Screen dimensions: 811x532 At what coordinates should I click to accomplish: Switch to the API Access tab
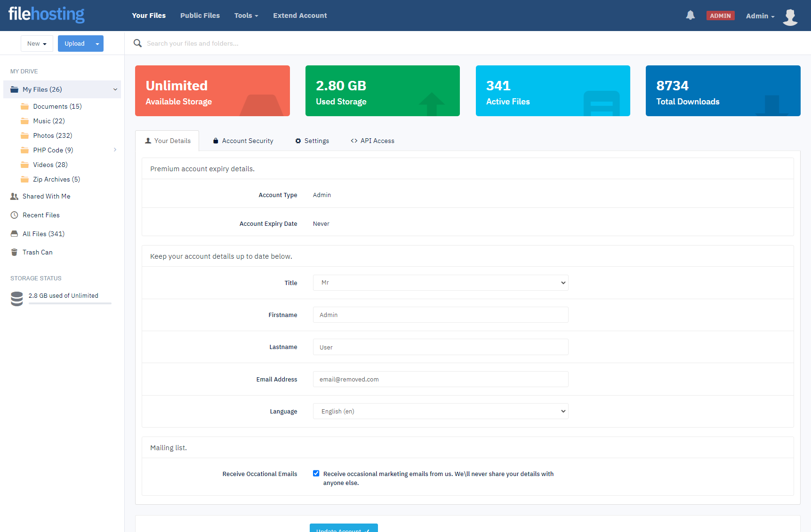tap(372, 141)
